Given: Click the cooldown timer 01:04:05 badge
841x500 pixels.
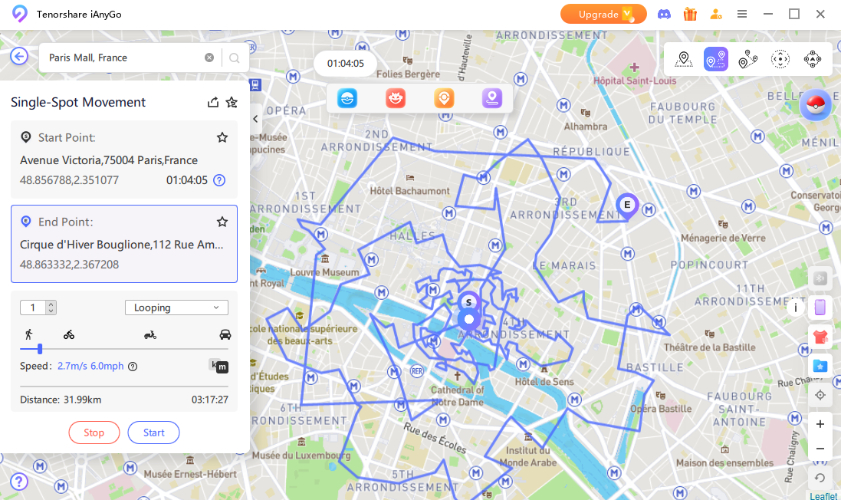Looking at the screenshot, I should coord(345,63).
